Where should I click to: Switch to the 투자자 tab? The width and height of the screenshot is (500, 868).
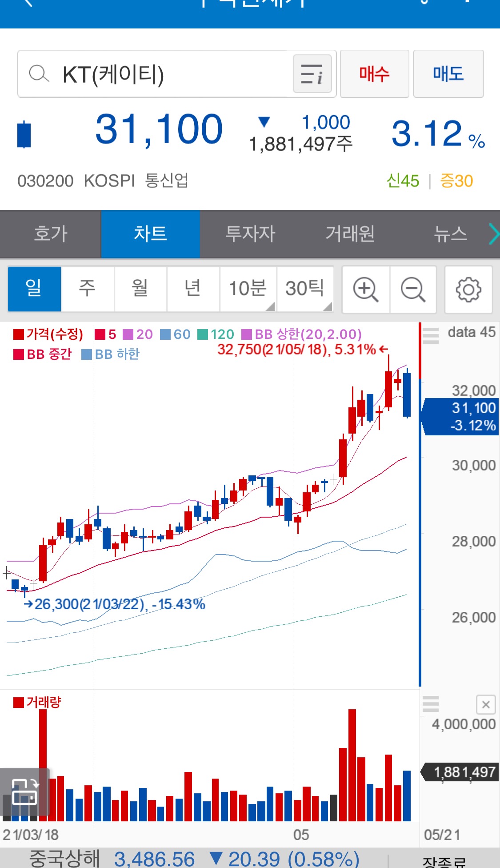(x=250, y=234)
